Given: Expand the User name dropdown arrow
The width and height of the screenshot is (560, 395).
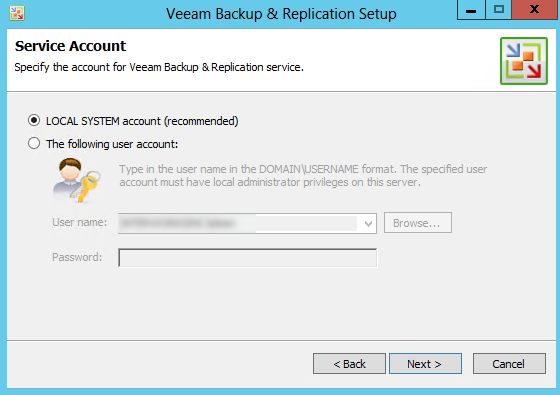Looking at the screenshot, I should [x=368, y=224].
